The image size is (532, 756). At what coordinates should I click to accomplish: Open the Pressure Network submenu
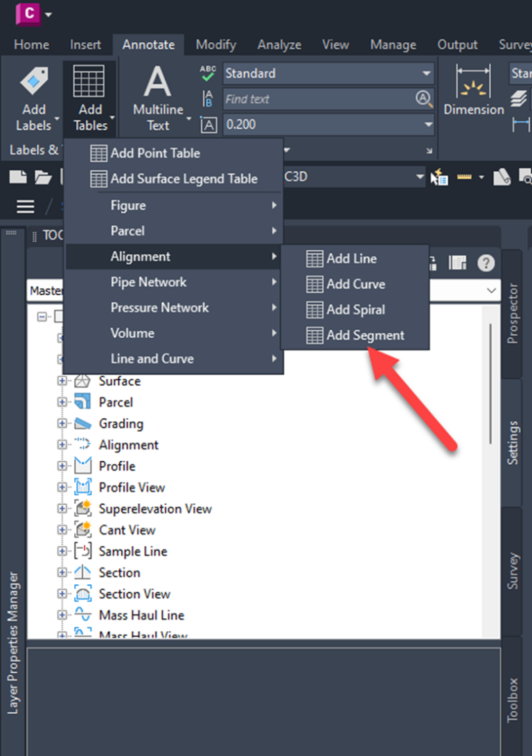tap(173, 308)
